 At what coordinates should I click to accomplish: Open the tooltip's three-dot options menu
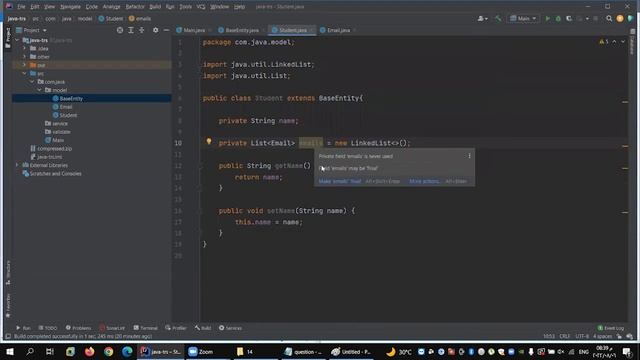point(469,156)
